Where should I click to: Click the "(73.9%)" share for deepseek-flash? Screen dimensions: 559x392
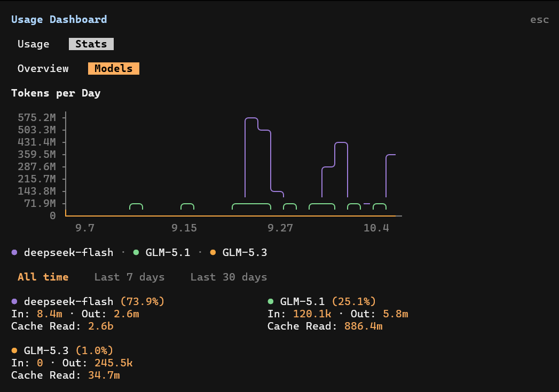click(142, 301)
